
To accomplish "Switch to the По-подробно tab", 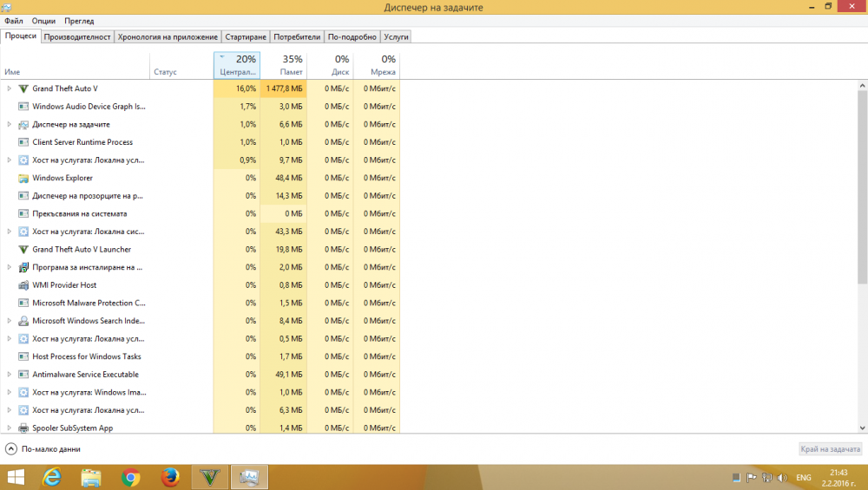I will pyautogui.click(x=352, y=37).
